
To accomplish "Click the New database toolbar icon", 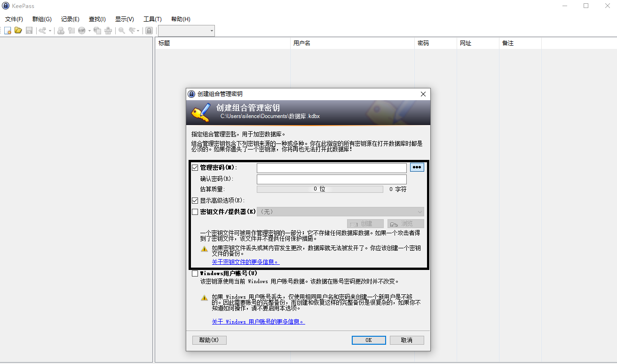I will click(8, 31).
